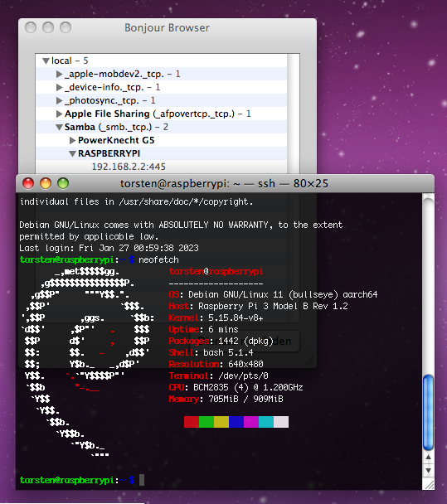The width and height of the screenshot is (447, 504).
Task: Click the terminal cursor at the prompt
Action: point(142,480)
